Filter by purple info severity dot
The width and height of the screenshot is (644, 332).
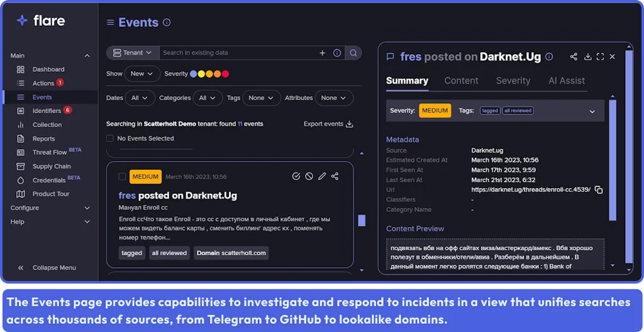[x=193, y=74]
